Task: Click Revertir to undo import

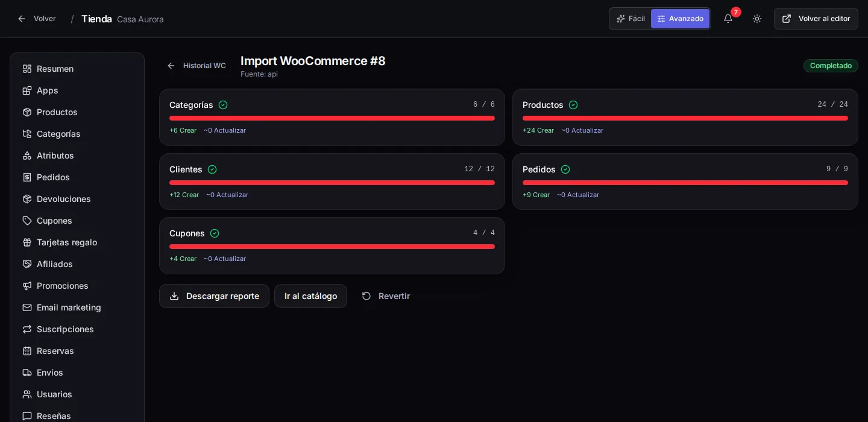Action: [386, 296]
